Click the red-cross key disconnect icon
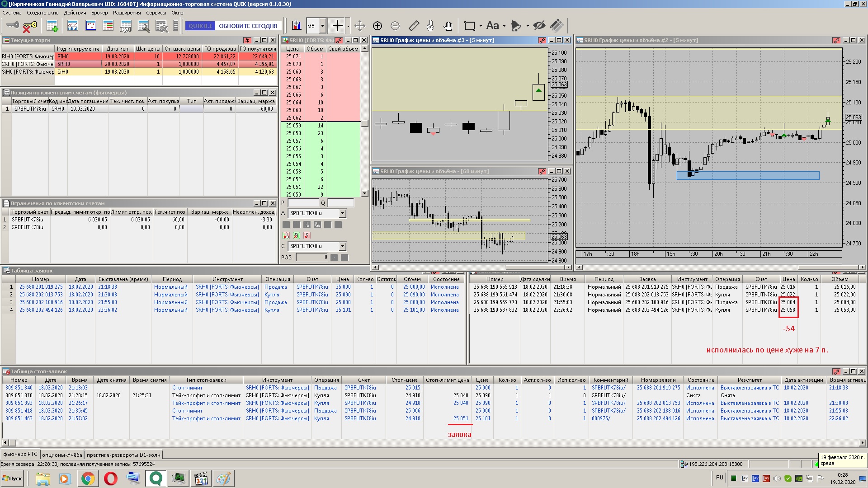Viewport: 868px width, 488px height. 29,26
